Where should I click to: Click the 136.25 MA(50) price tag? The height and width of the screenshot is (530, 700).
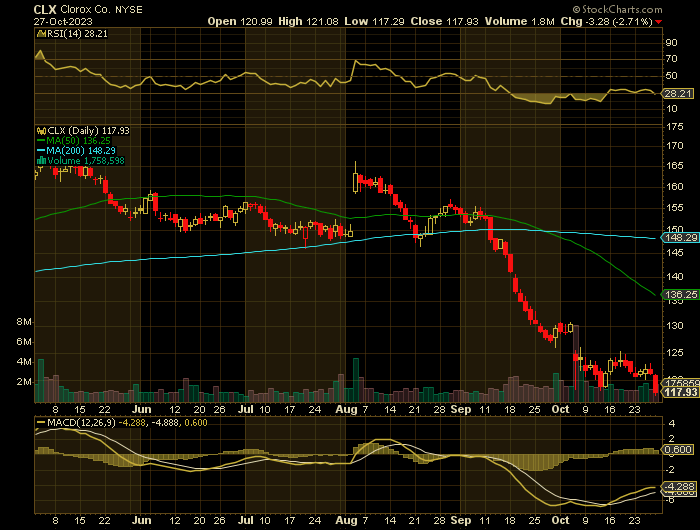(x=681, y=294)
